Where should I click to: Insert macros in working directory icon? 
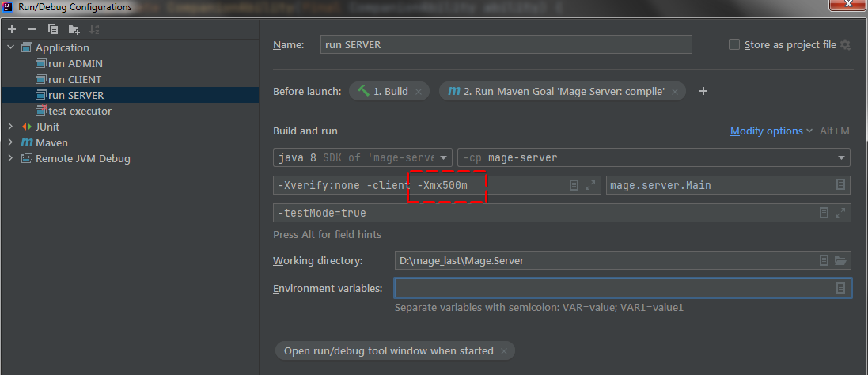coord(824,260)
